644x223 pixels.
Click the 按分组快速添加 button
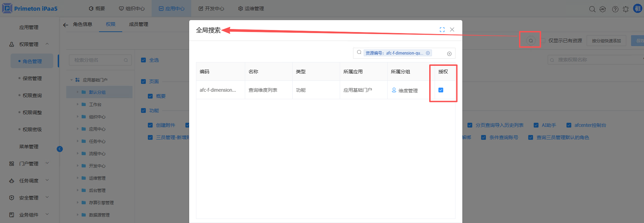606,41
